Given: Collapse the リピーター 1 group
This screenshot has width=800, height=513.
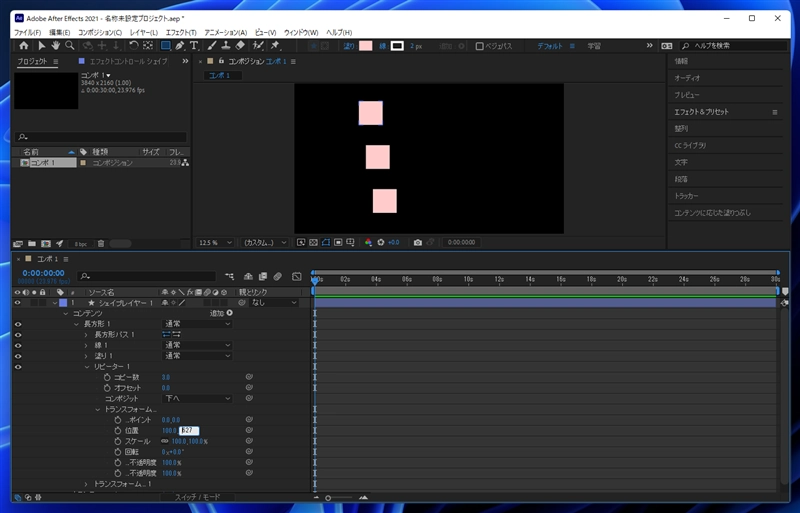Looking at the screenshot, I should (87, 366).
